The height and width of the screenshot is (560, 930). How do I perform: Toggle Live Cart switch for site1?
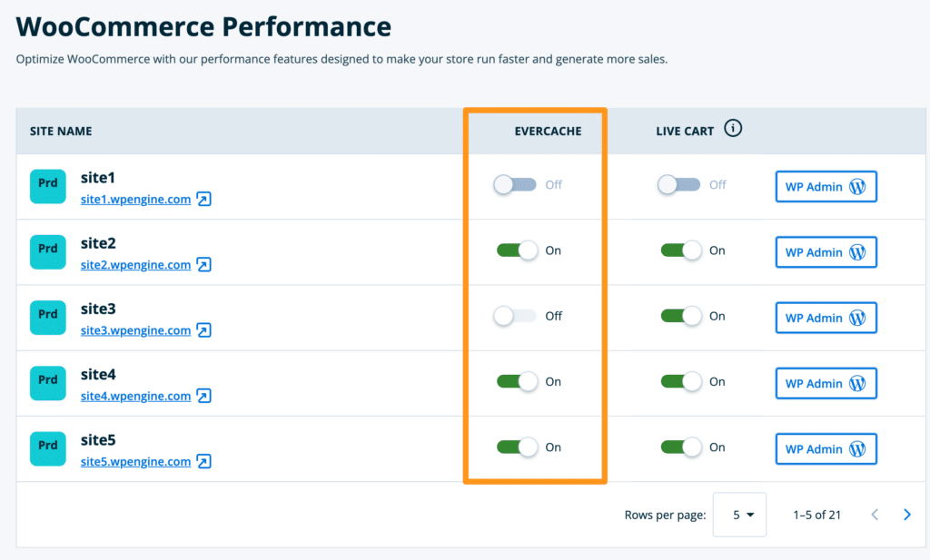679,185
